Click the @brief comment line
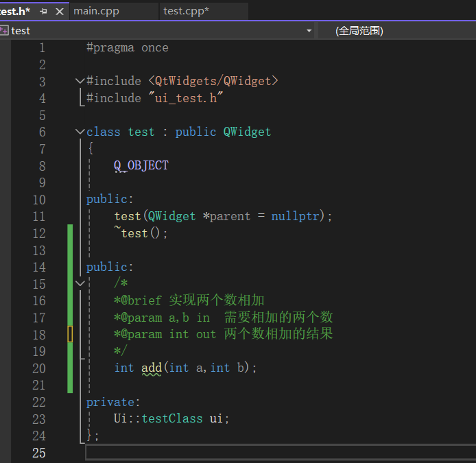Viewport: 476px width, 463px height. (x=189, y=300)
